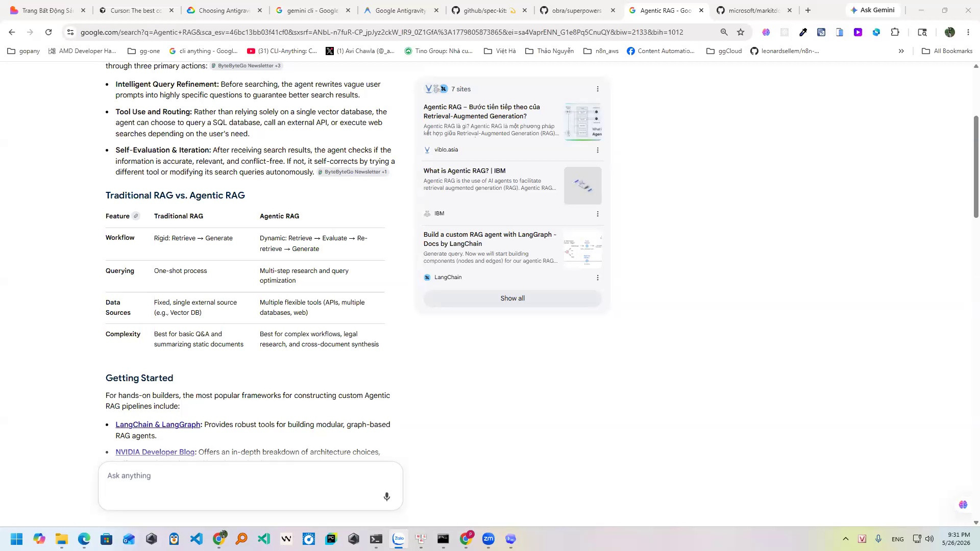Open the What is Agentic RAG? IBM result
This screenshot has height=551, width=980.
464,171
